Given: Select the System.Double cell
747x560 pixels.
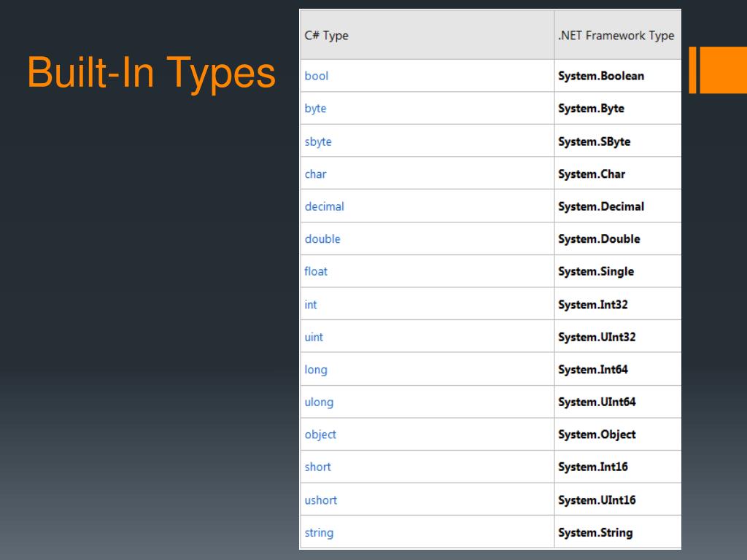Looking at the screenshot, I should pos(617,238).
